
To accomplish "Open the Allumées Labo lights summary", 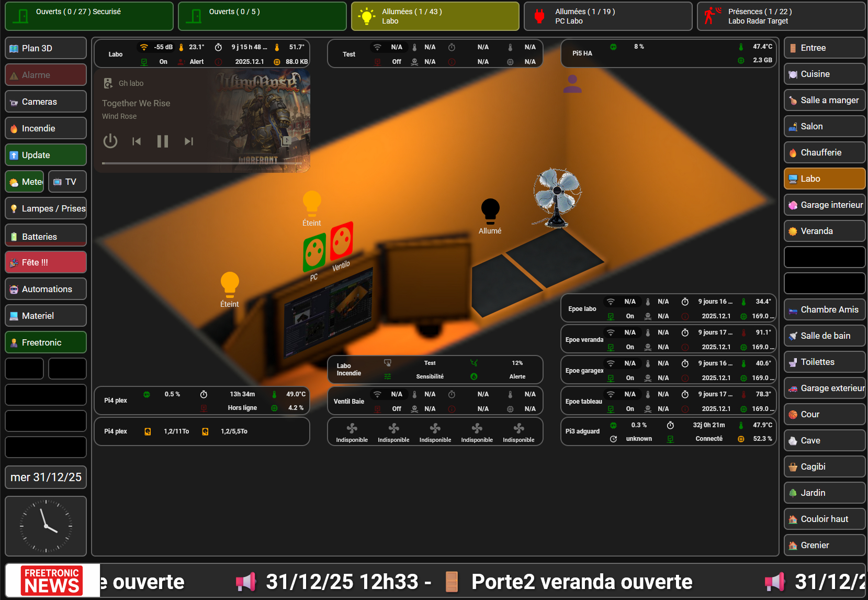I will (x=435, y=16).
